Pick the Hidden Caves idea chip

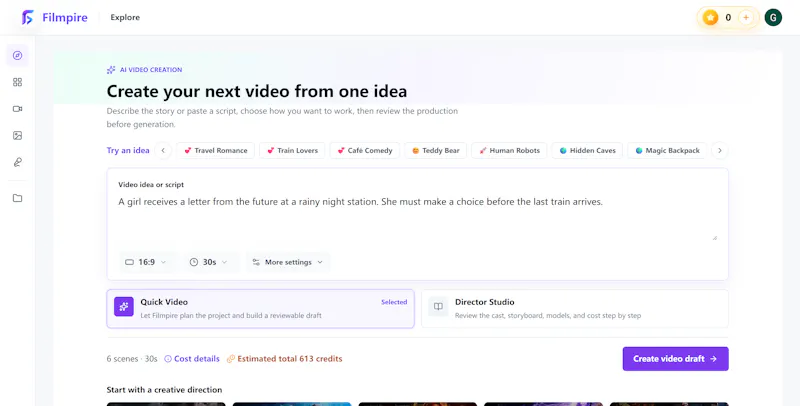coord(587,150)
